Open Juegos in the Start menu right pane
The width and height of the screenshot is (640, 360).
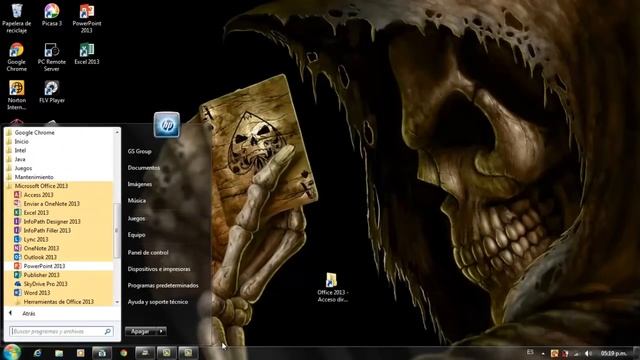pyautogui.click(x=136, y=218)
